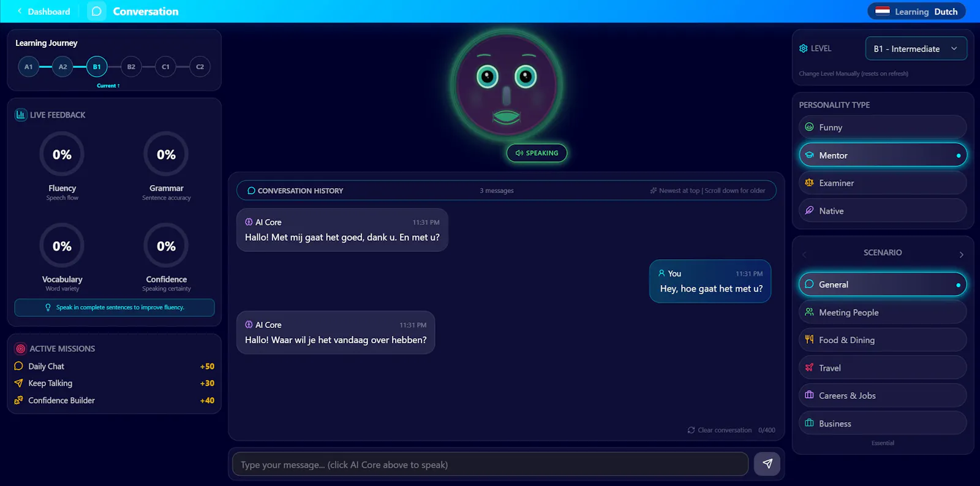Image resolution: width=980 pixels, height=486 pixels.
Task: Click the 0/400 character counter
Action: tap(767, 430)
